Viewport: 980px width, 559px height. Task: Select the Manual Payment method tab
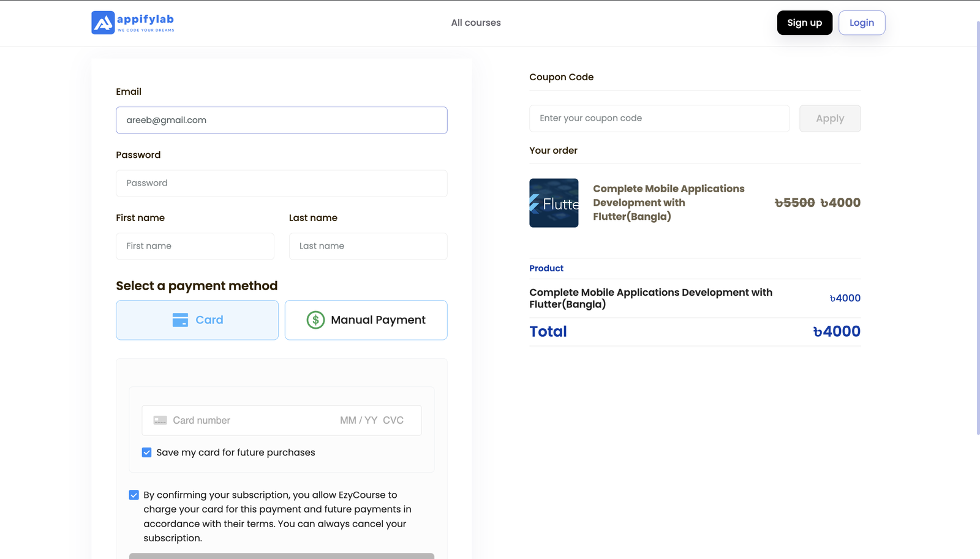click(x=366, y=320)
